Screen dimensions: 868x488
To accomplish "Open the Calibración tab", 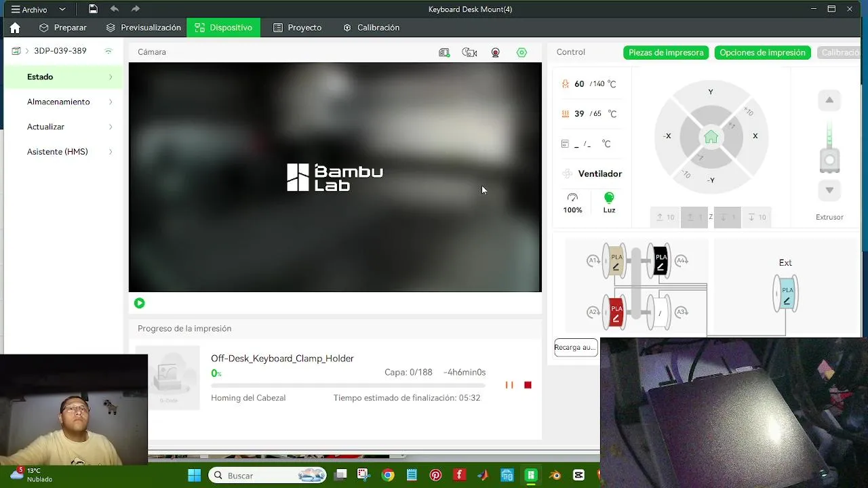I will (x=371, y=28).
